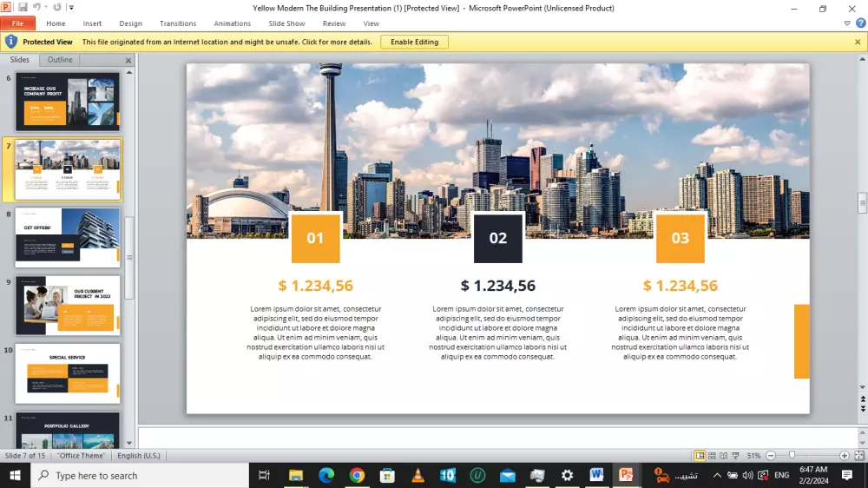Click the Zoom Out minus button
The width and height of the screenshot is (868, 488).
coord(771,455)
